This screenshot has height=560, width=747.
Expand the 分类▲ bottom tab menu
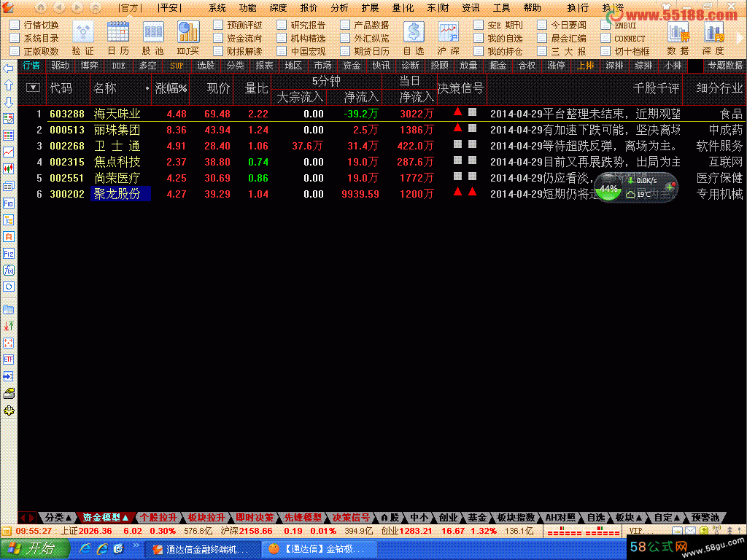(x=58, y=518)
